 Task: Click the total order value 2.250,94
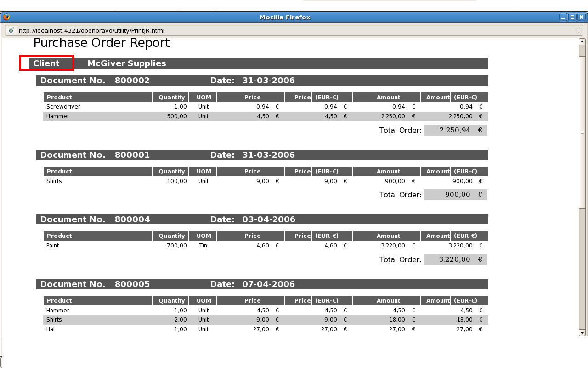(x=455, y=130)
